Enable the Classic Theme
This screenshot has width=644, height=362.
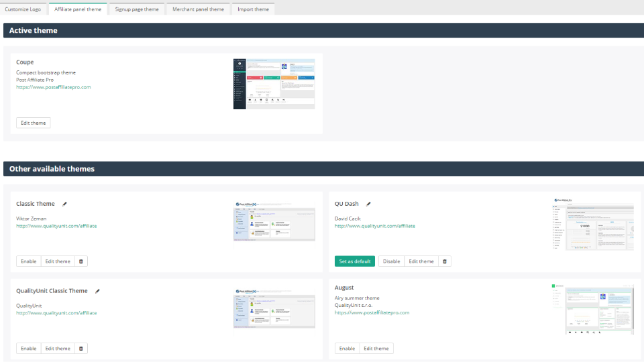click(29, 261)
